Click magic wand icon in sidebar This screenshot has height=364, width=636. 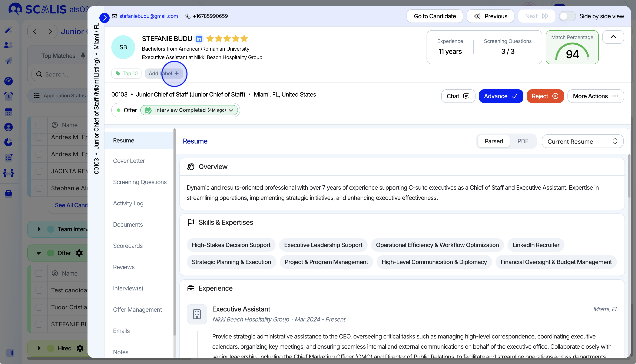tap(9, 30)
